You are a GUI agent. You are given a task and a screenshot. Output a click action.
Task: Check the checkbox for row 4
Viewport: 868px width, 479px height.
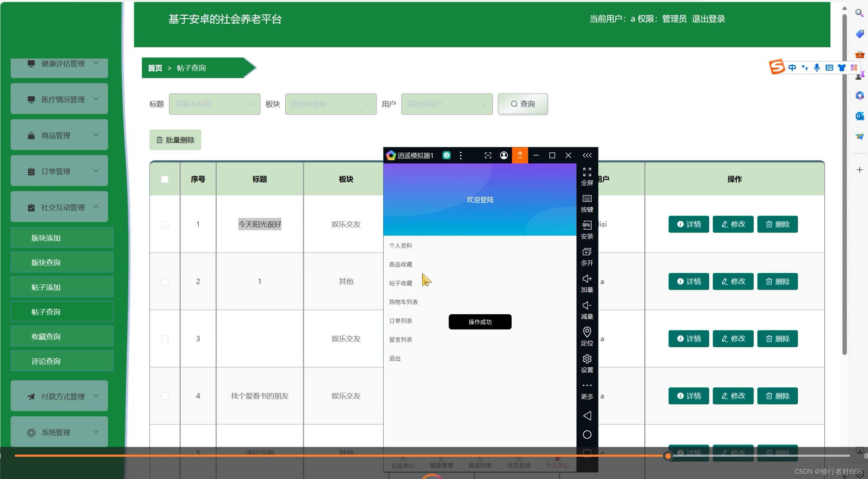[165, 396]
